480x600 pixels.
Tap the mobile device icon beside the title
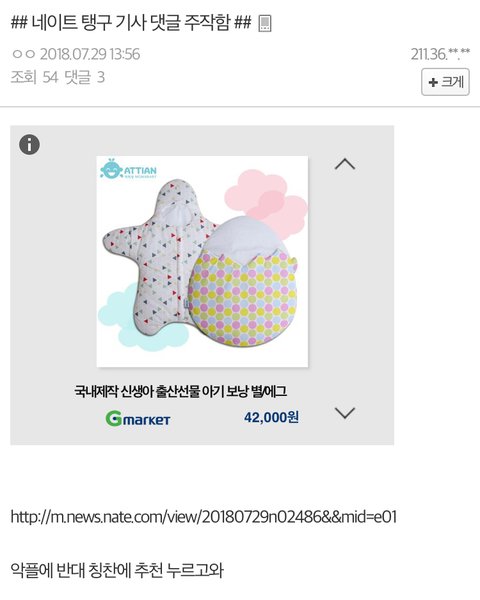pos(265,23)
